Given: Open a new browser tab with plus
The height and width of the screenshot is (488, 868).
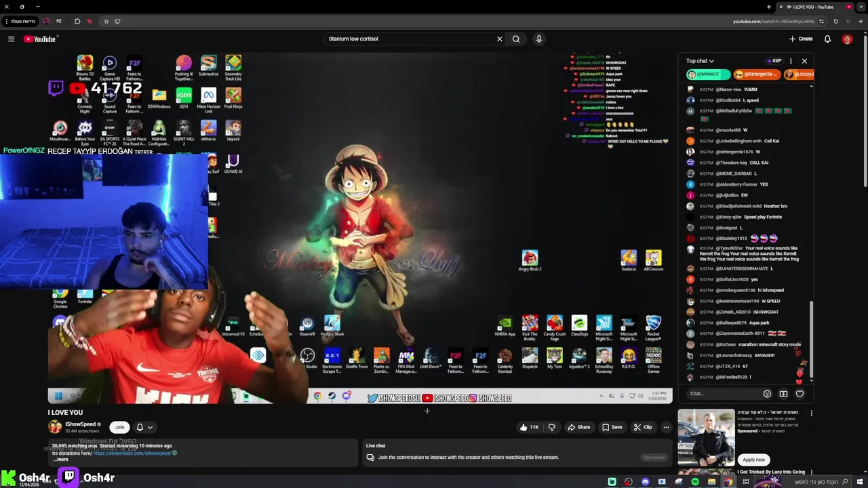Looking at the screenshot, I should click(x=769, y=7).
